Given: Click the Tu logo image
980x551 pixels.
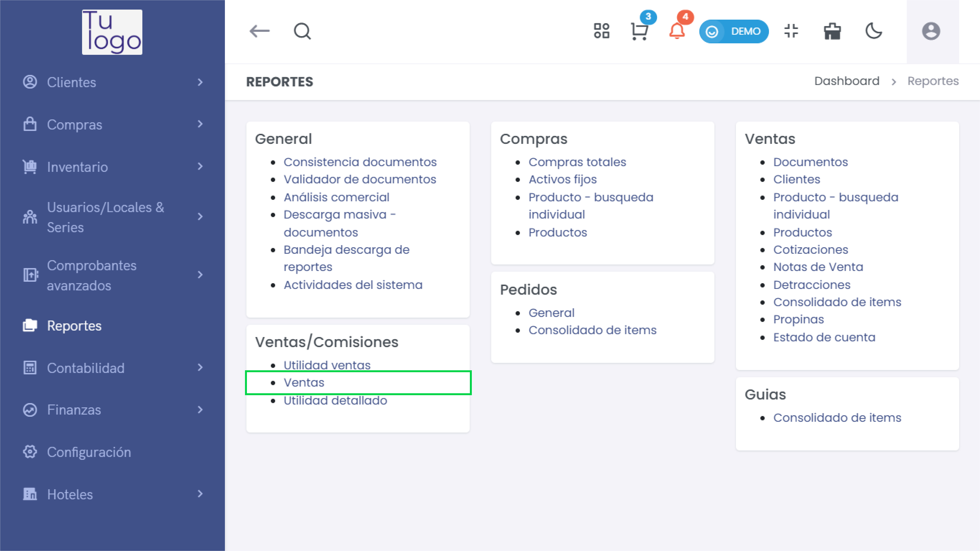Looking at the screenshot, I should [x=112, y=32].
